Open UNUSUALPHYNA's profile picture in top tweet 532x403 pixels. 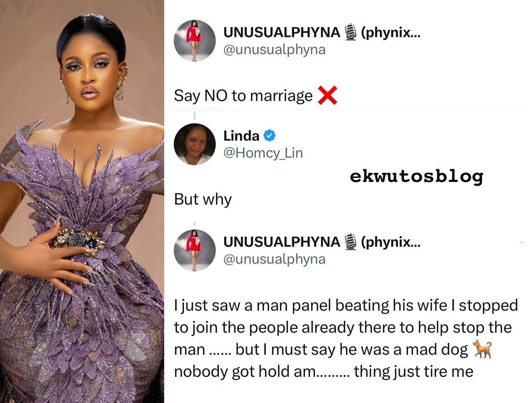click(195, 41)
